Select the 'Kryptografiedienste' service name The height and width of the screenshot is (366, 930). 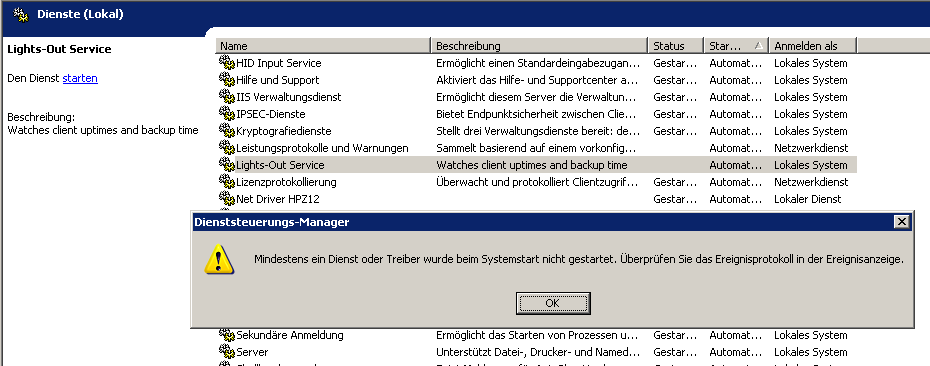[284, 131]
